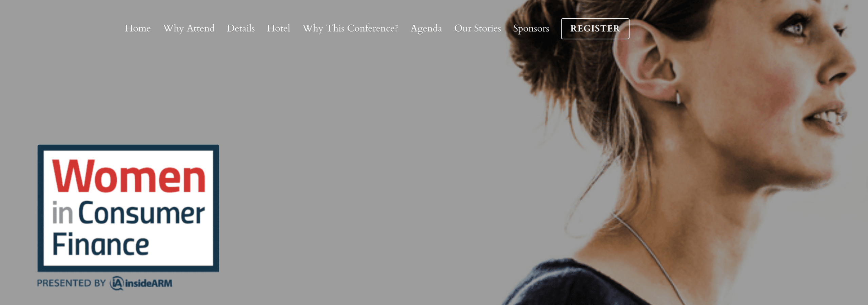
Task: Select Why This Conference? in navigation
Action: click(350, 28)
